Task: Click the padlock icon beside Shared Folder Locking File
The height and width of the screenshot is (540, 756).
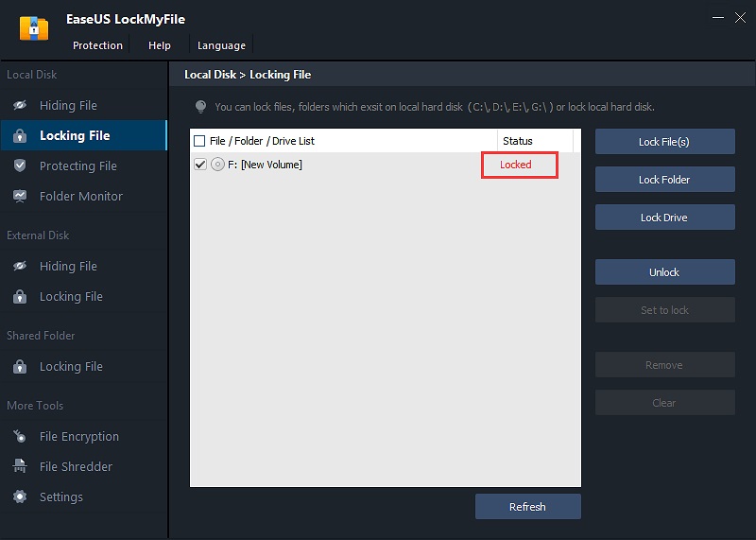Action: click(20, 366)
